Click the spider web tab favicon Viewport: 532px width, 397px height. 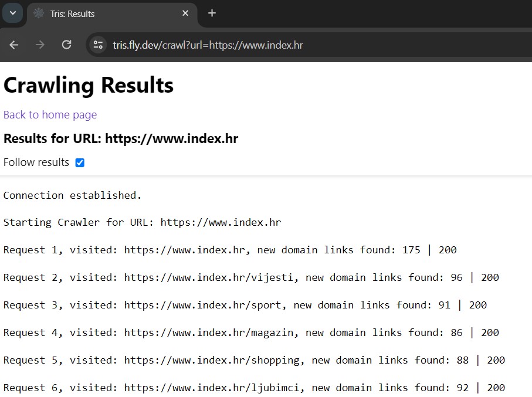click(x=39, y=13)
